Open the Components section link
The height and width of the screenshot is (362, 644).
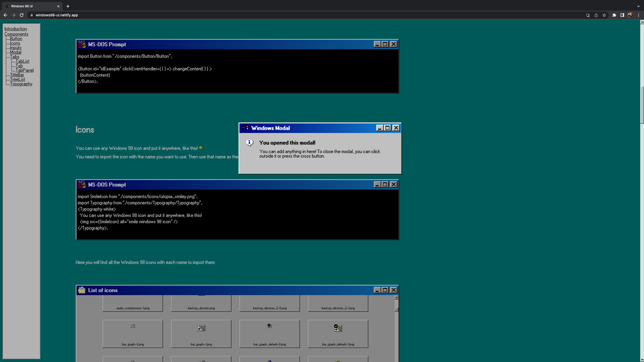tap(16, 34)
